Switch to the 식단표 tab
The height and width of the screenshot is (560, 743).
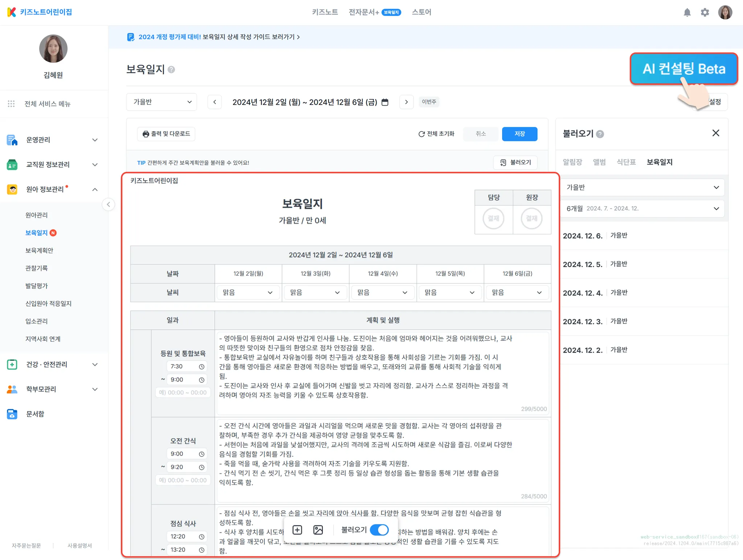pyautogui.click(x=626, y=162)
